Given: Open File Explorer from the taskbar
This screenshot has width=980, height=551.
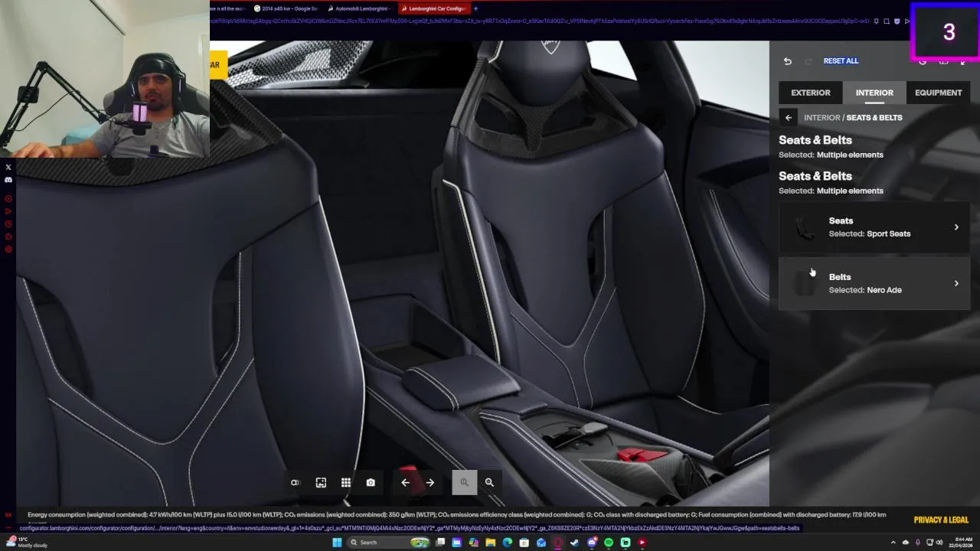Looking at the screenshot, I should (490, 543).
